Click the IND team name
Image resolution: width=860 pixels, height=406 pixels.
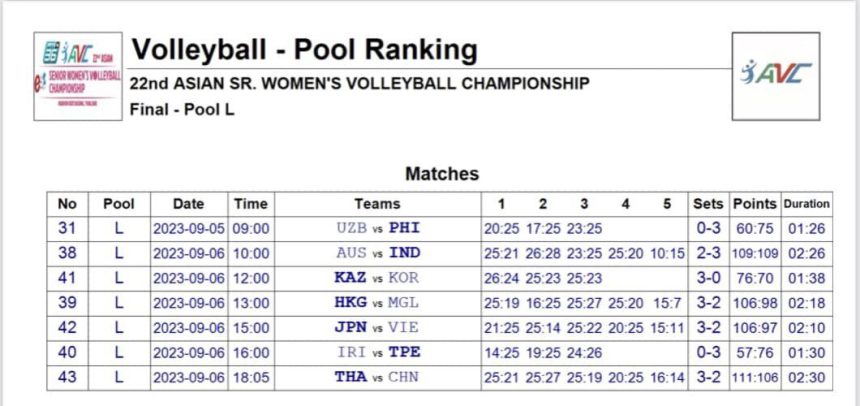coord(404,253)
